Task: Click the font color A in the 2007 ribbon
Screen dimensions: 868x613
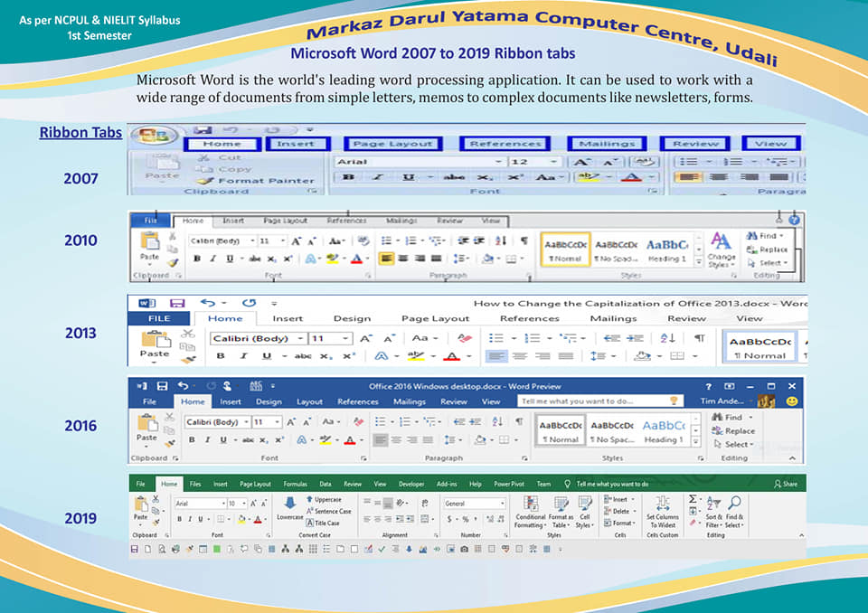Action: coord(632,177)
